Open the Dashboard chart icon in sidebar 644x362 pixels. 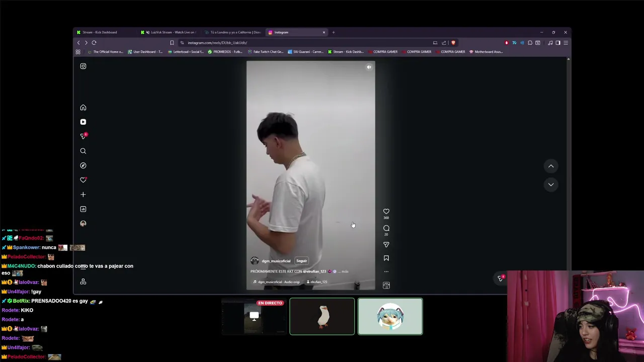[83, 209]
